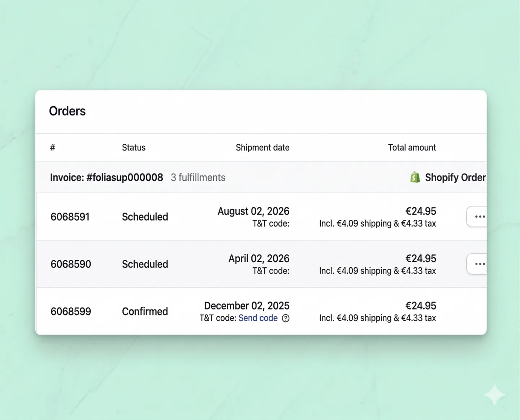Expand the invoice #foliasup000008 row

[106, 177]
